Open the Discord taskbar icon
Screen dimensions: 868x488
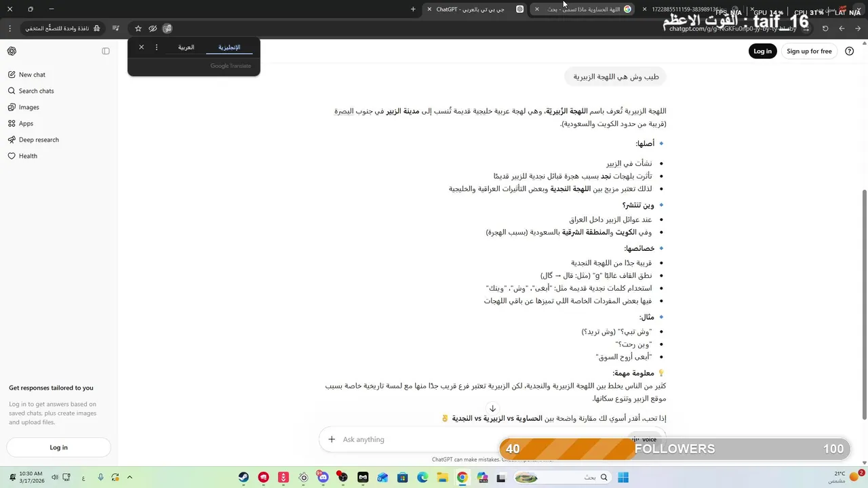click(x=323, y=477)
